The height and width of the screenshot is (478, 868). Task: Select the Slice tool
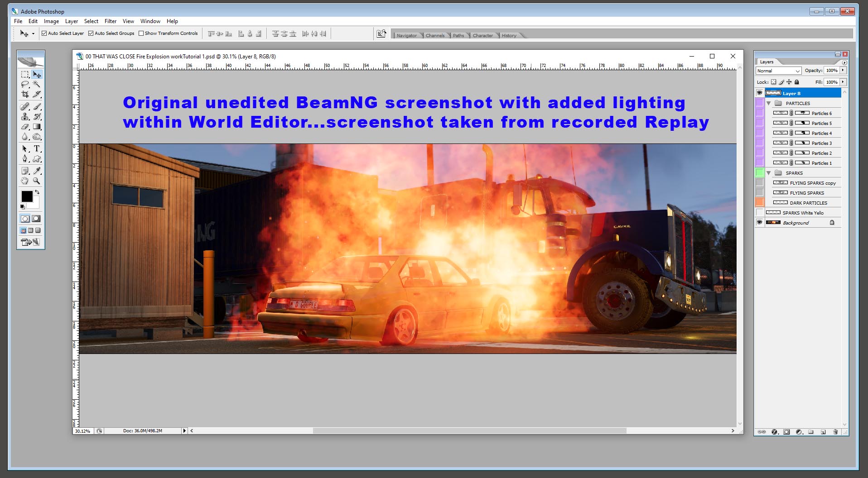click(37, 94)
